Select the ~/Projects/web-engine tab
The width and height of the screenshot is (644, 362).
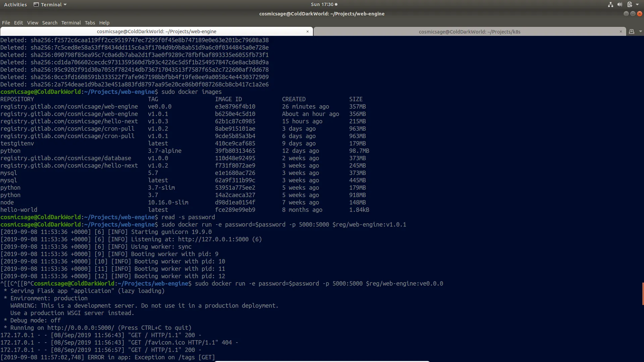[x=156, y=32]
